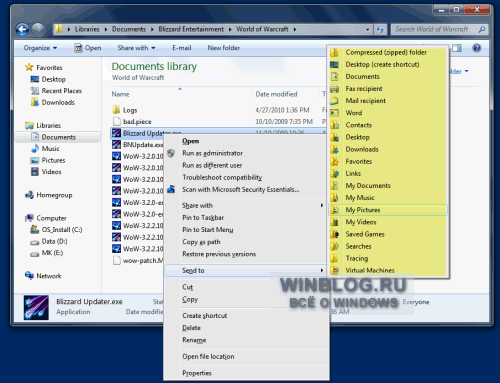Sort by the Name column header
Viewport: 500px width, 383px height.
(x=120, y=94)
